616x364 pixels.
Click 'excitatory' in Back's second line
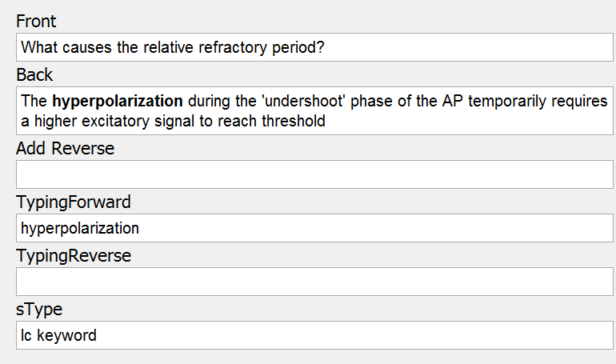tap(115, 121)
